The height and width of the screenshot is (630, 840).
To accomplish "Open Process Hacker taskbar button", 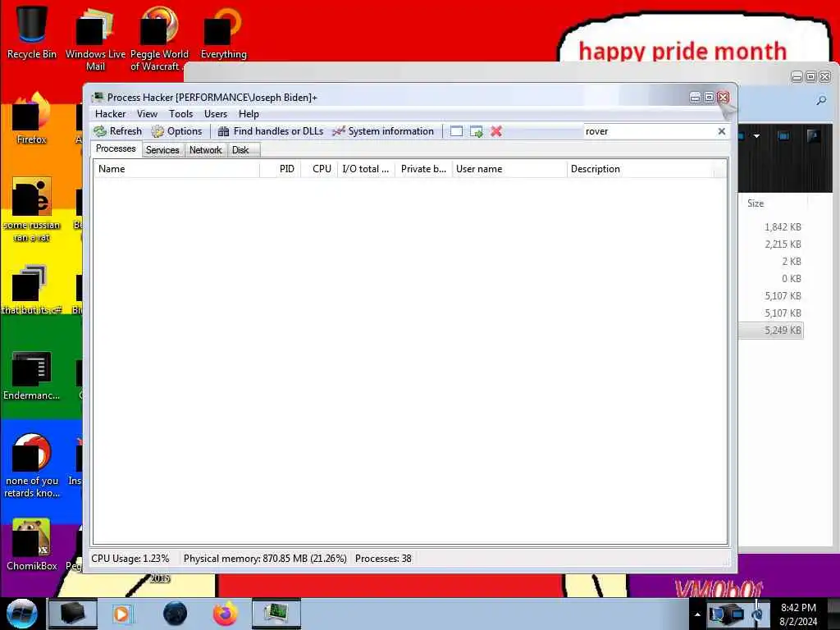I will (x=276, y=614).
